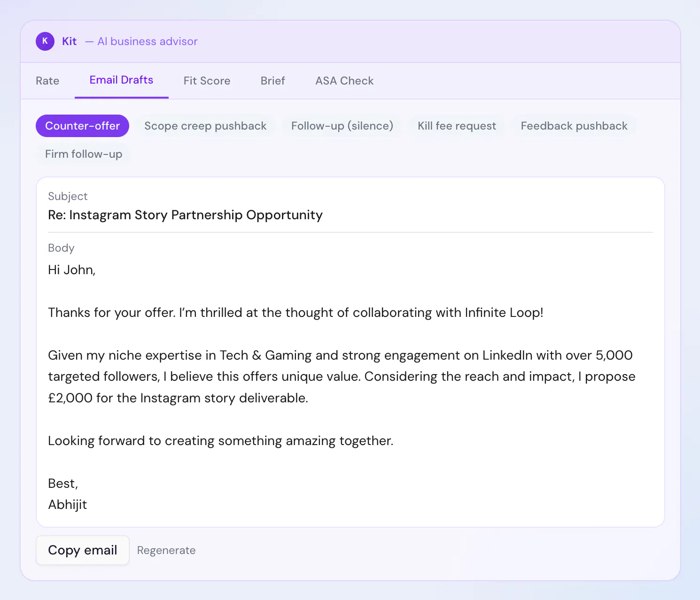The image size is (700, 600).
Task: Click the Abhijit signature line
Action: click(x=68, y=505)
